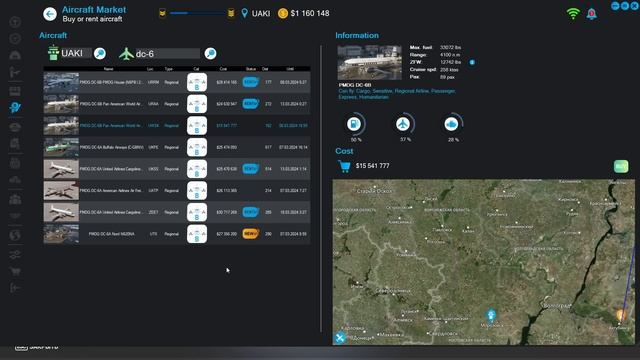Click the logout exit sidebar icon

(x=15, y=288)
